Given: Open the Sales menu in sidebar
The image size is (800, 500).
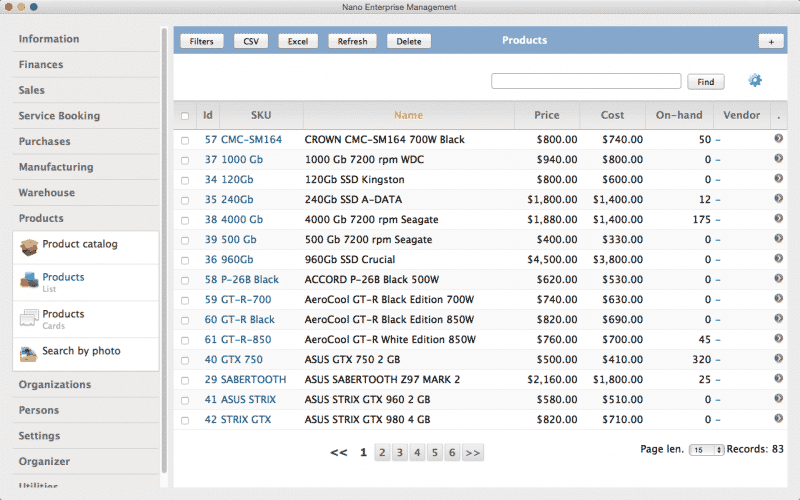Looking at the screenshot, I should (32, 90).
